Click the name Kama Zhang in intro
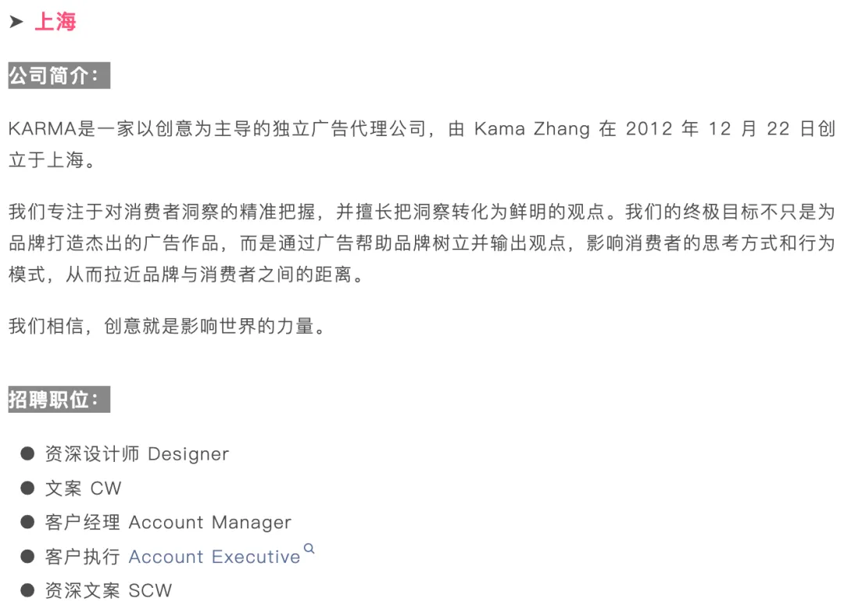Image resolution: width=844 pixels, height=616 pixels. pyautogui.click(x=531, y=129)
